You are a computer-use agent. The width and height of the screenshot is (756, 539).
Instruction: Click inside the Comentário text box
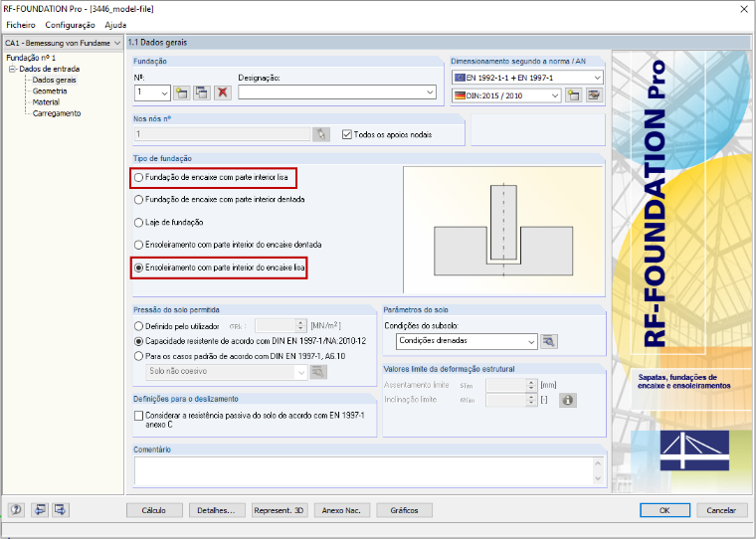[x=364, y=470]
